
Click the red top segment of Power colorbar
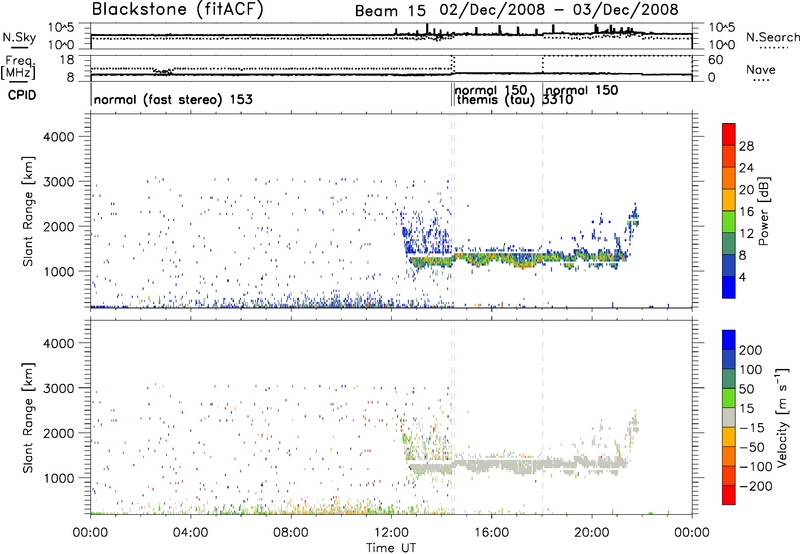(729, 134)
